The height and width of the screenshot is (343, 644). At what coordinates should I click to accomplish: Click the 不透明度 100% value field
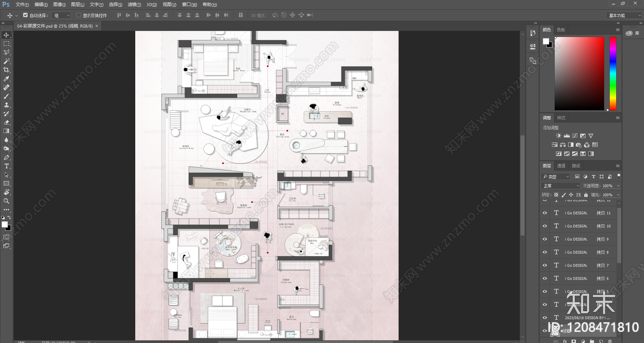coord(608,186)
